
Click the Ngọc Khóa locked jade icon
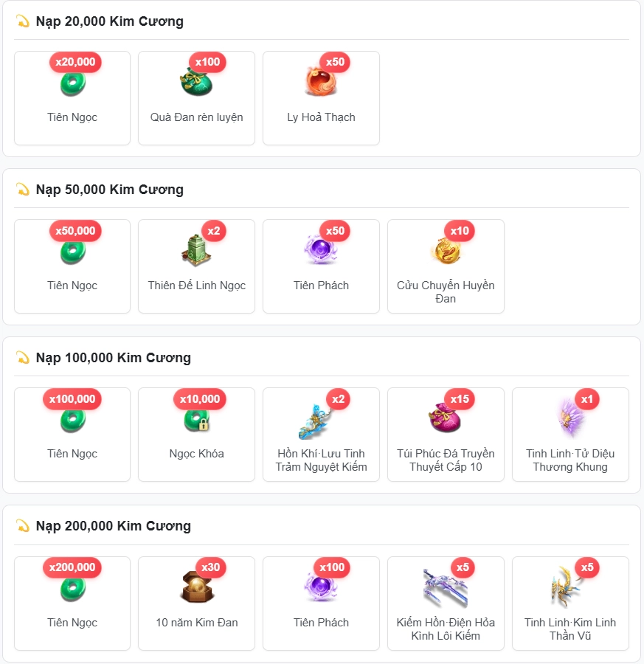click(196, 419)
